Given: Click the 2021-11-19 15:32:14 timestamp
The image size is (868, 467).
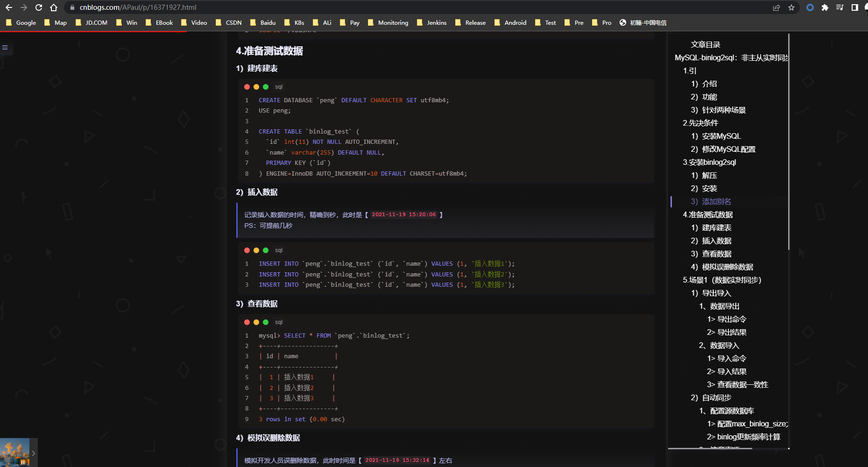Looking at the screenshot, I should 397,460.
